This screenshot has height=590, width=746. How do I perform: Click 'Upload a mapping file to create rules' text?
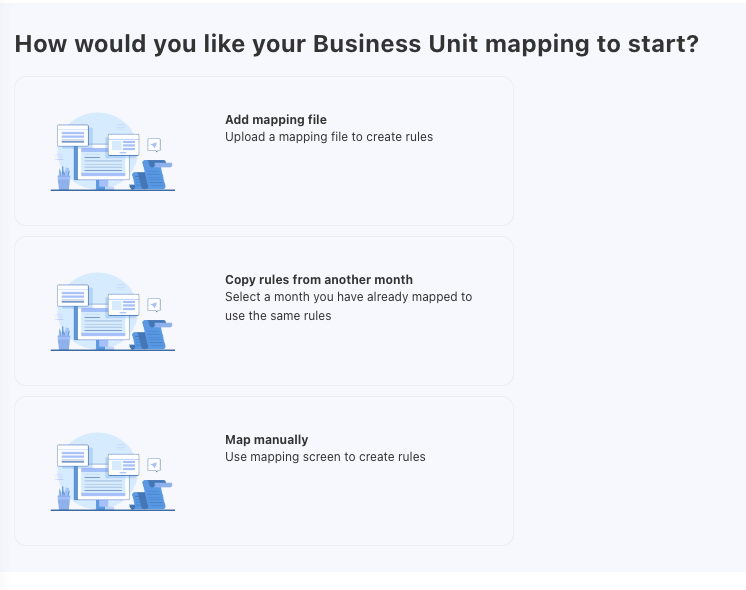(329, 137)
